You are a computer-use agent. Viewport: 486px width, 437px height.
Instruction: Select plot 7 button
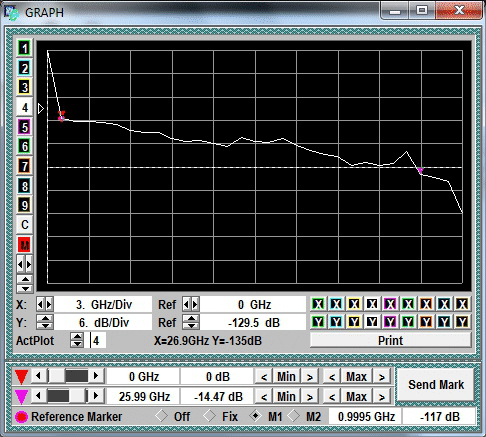(x=24, y=166)
